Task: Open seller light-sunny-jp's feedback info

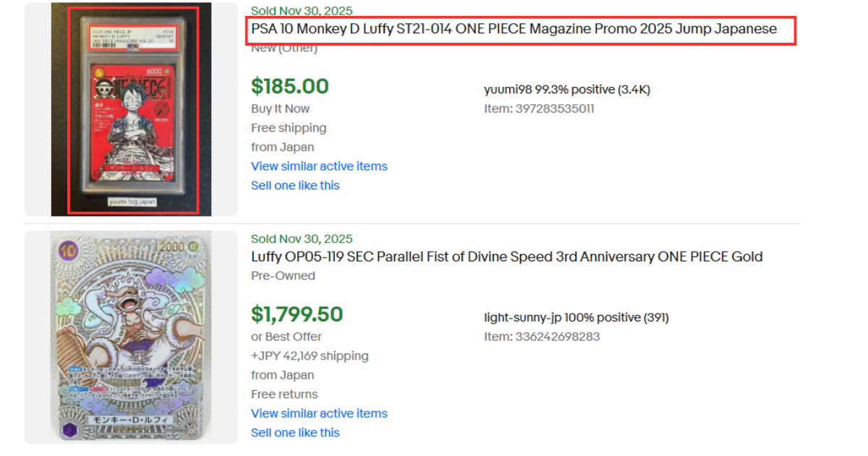Action: tap(576, 318)
